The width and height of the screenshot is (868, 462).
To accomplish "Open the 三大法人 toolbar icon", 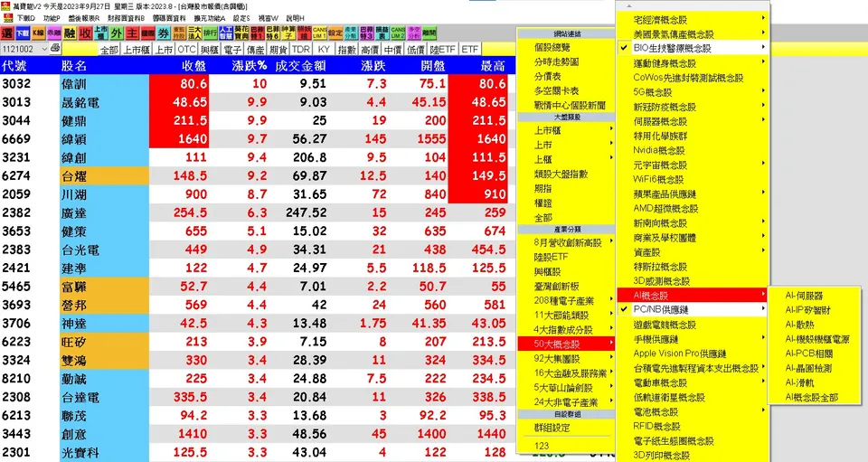I will coord(194,33).
